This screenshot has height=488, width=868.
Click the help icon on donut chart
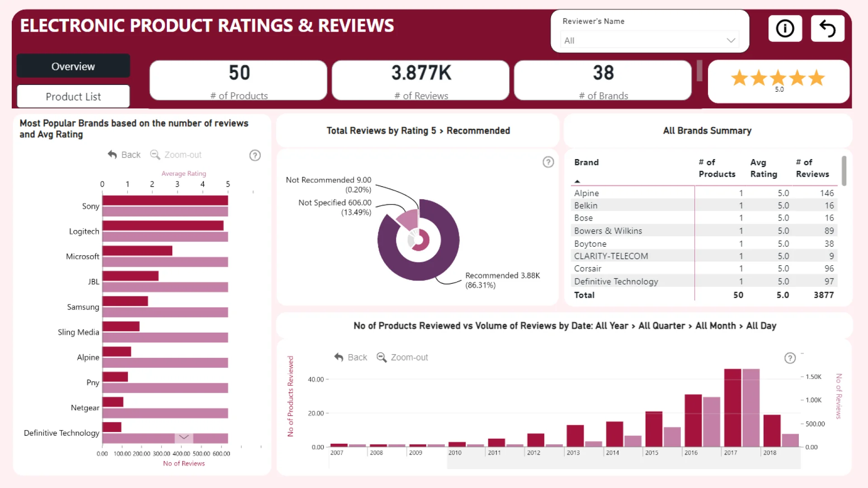pos(548,162)
